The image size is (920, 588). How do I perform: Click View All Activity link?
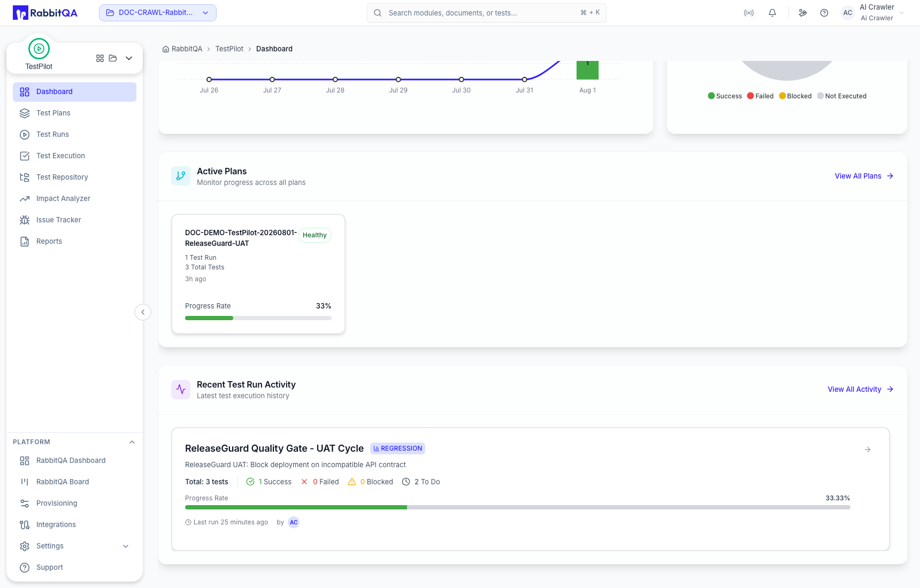[x=861, y=389]
